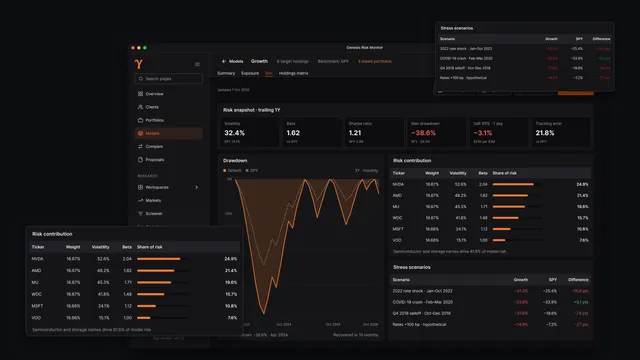Select MSFT ticker in main window table
This screenshot has height=360, width=640.
click(x=398, y=229)
